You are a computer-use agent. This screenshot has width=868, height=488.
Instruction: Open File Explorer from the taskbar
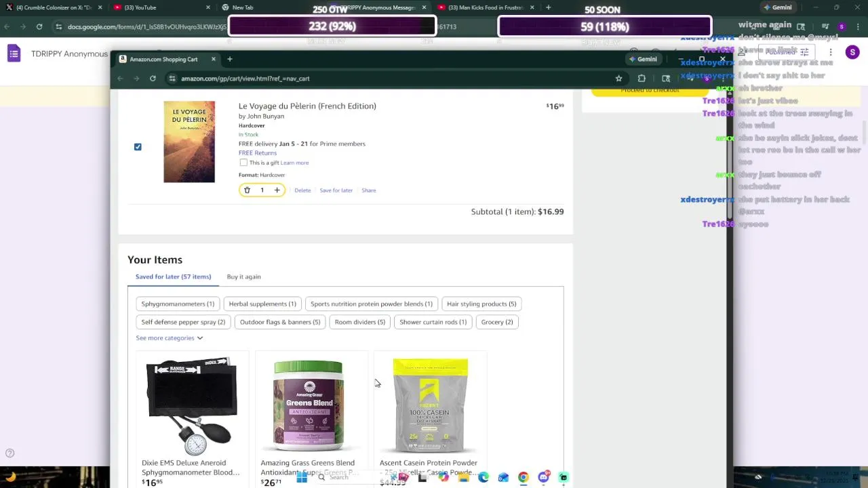[x=463, y=477]
